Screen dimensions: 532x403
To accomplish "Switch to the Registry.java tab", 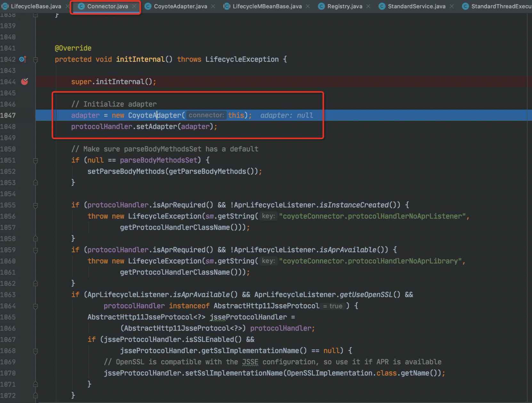I will (345, 6).
